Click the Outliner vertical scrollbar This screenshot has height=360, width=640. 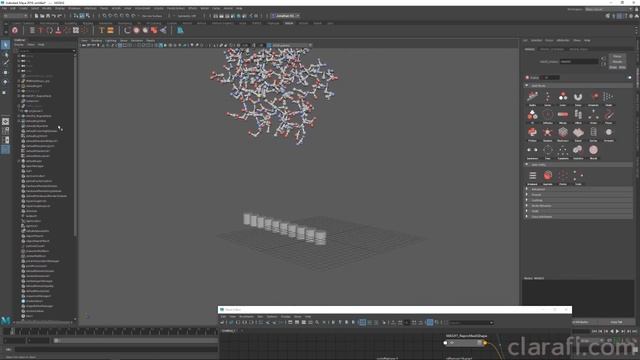click(x=75, y=145)
